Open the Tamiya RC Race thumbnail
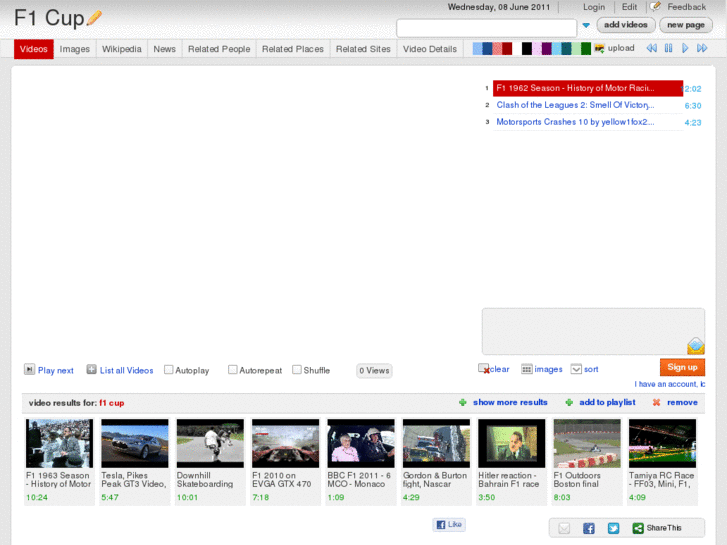 click(x=663, y=443)
